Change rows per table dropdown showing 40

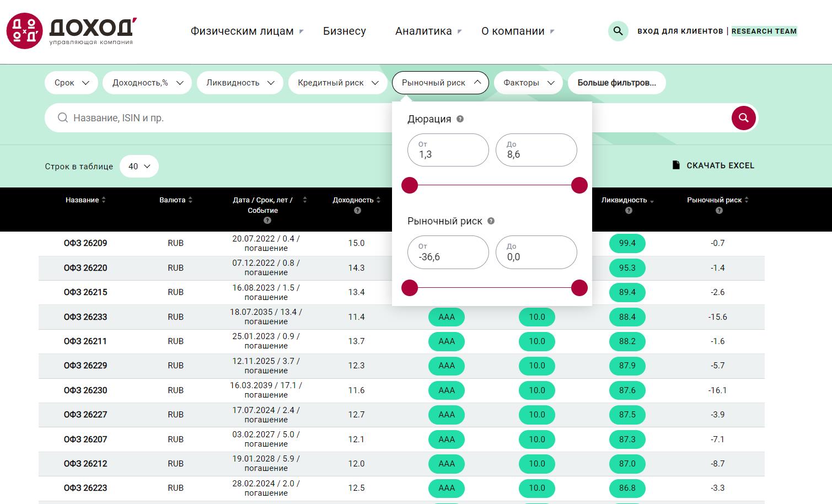pos(139,167)
